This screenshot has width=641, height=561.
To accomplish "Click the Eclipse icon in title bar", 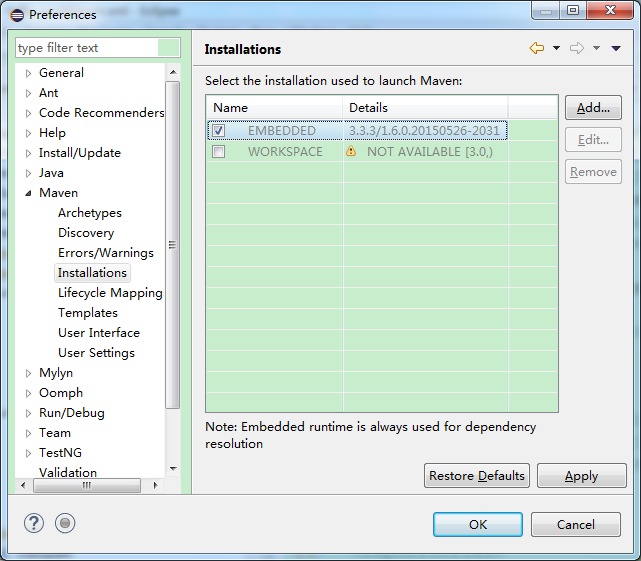I will click(x=17, y=15).
